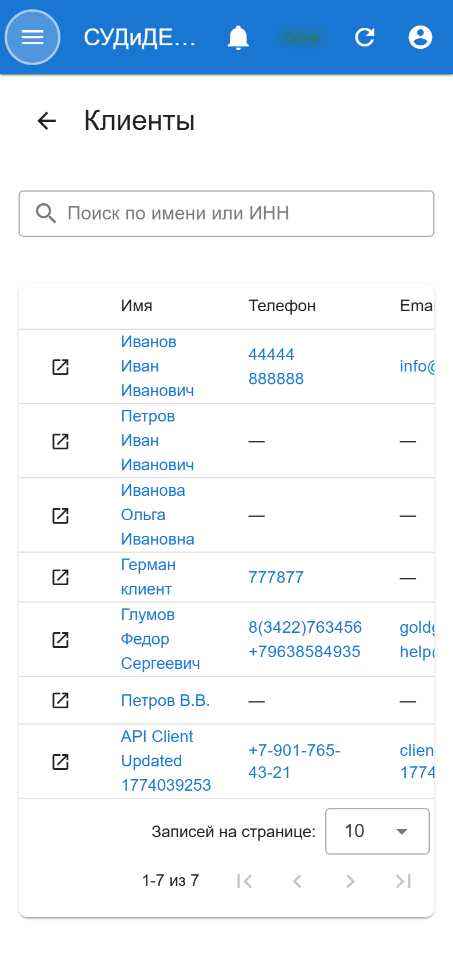Go back using the arrow beside Клиенты
Viewport: 453px width, 980px height.
tap(46, 121)
